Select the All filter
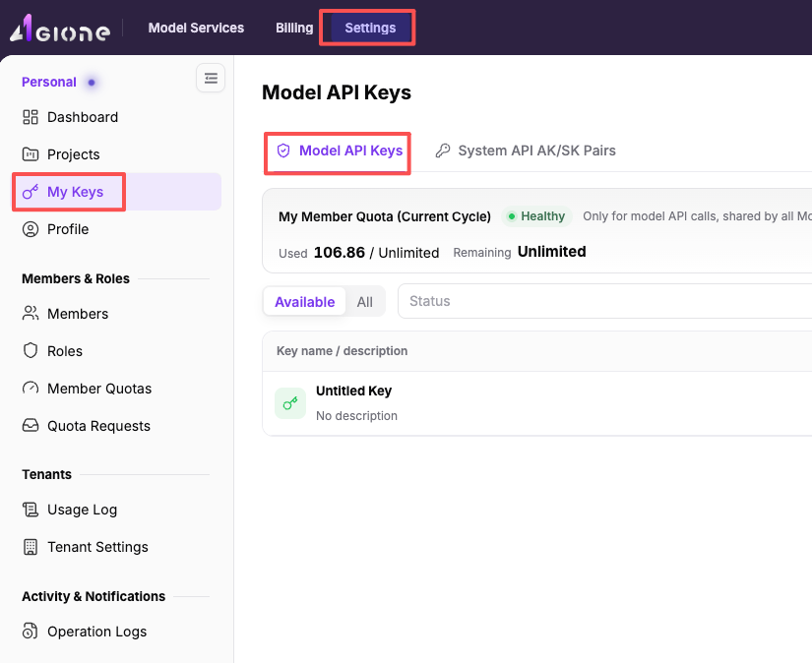 click(x=364, y=302)
